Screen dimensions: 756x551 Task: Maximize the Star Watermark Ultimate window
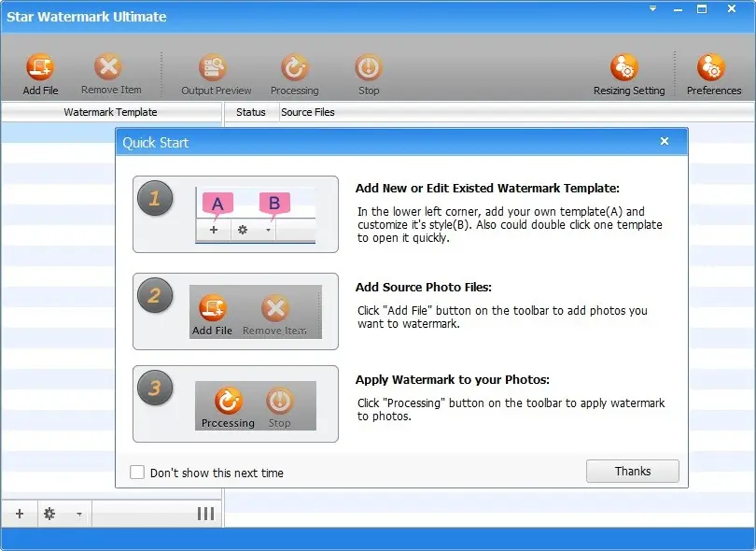[x=702, y=8]
